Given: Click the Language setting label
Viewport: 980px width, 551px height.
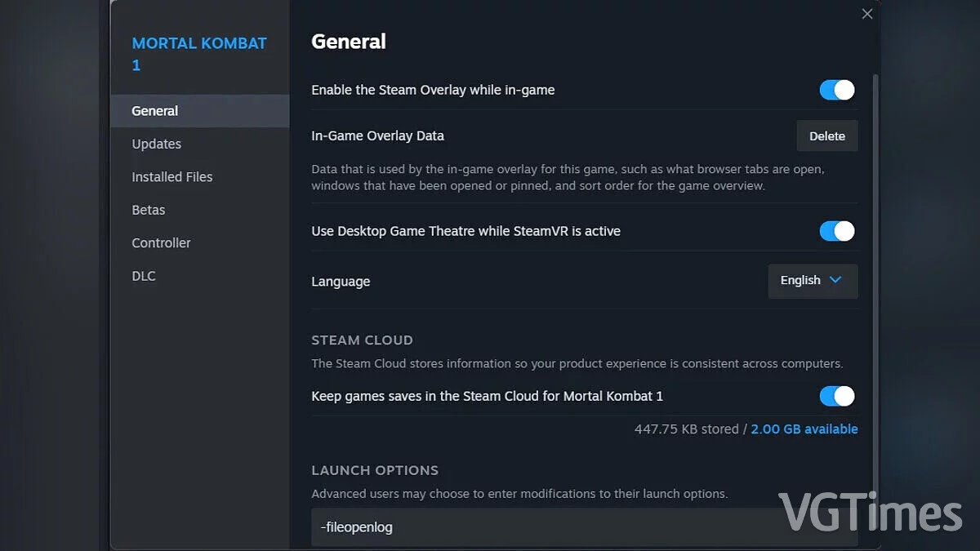Looking at the screenshot, I should point(341,282).
